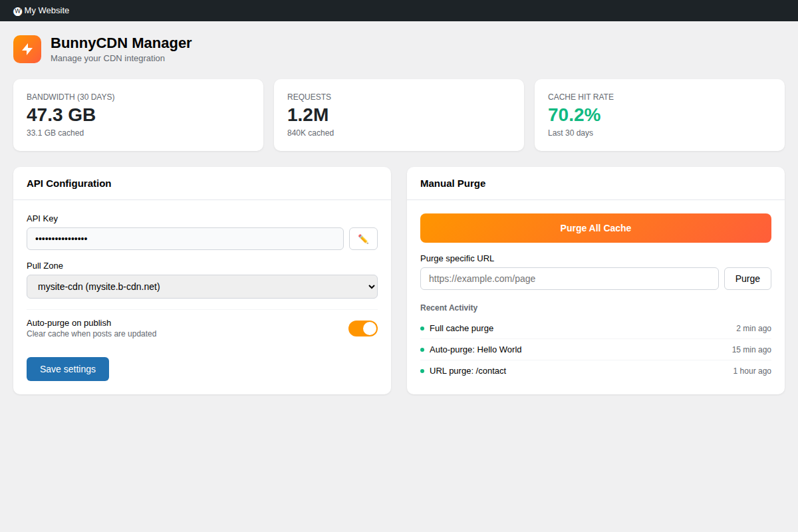Click the Purge All Cache button
The image size is (798, 532).
596,228
